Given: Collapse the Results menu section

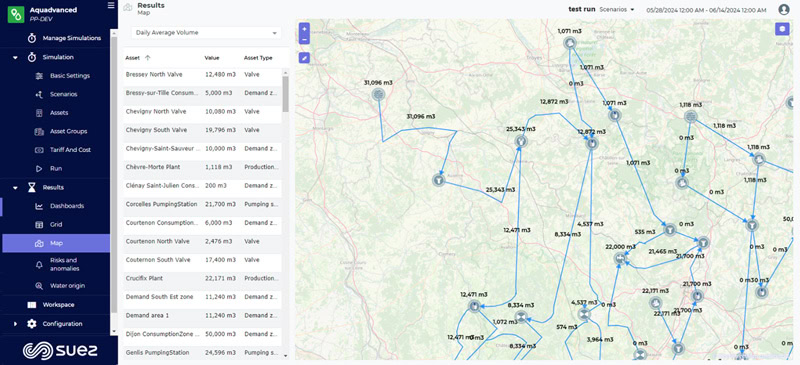Looking at the screenshot, I should click(15, 187).
